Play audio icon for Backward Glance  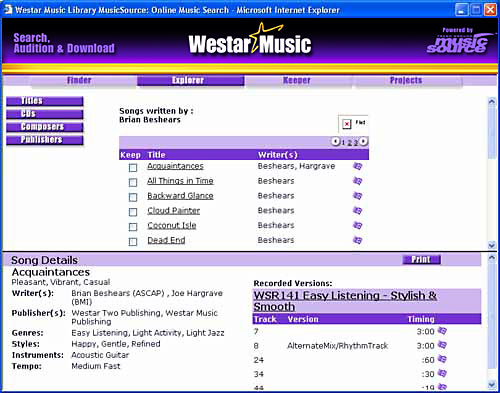(357, 196)
